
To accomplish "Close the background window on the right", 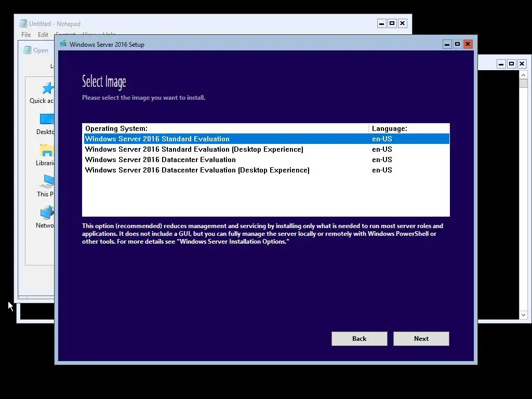I will tap(522, 64).
